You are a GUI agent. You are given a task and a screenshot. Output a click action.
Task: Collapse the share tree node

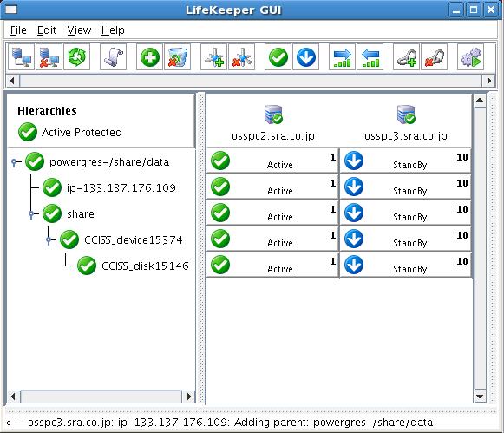31,214
